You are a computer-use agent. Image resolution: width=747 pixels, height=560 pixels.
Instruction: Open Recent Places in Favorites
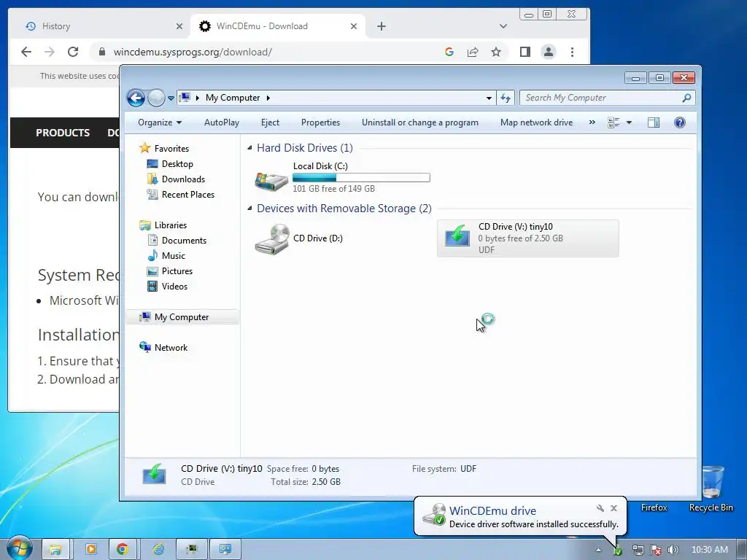[188, 194]
